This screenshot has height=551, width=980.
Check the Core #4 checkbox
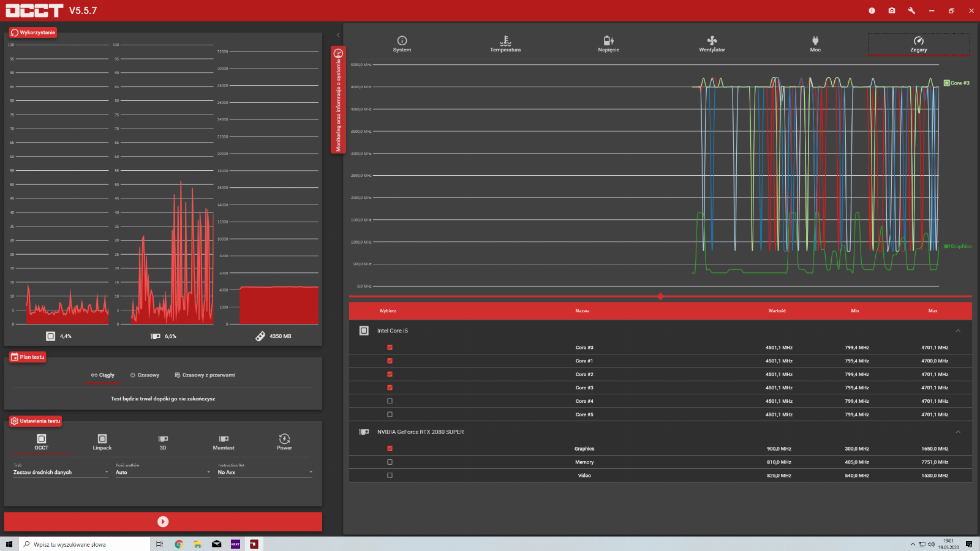[x=390, y=401]
